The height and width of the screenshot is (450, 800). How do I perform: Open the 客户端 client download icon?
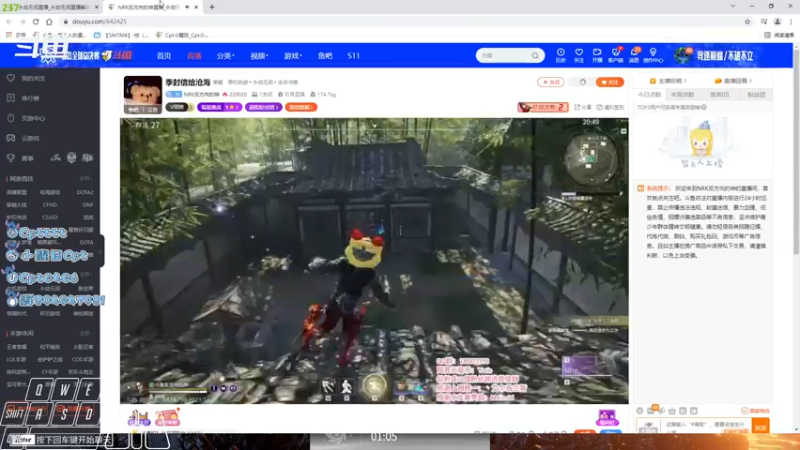click(616, 55)
